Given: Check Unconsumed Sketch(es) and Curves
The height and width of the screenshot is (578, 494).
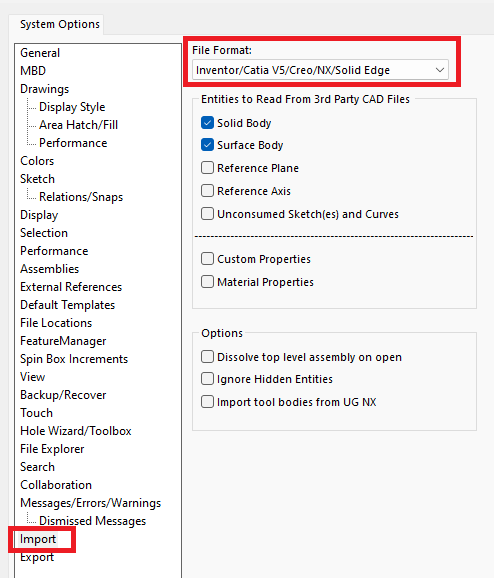Looking at the screenshot, I should click(207, 214).
